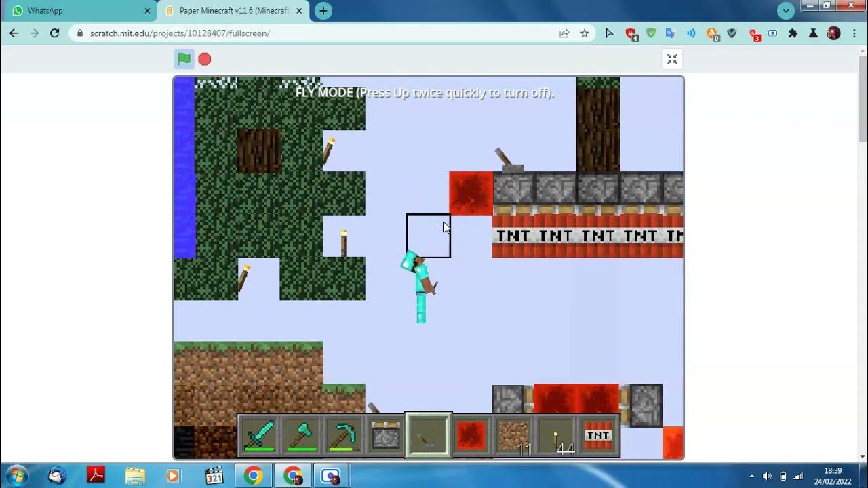Switch to the Paper Minecraft tab
Image resolution: width=868 pixels, height=488 pixels.
(234, 11)
